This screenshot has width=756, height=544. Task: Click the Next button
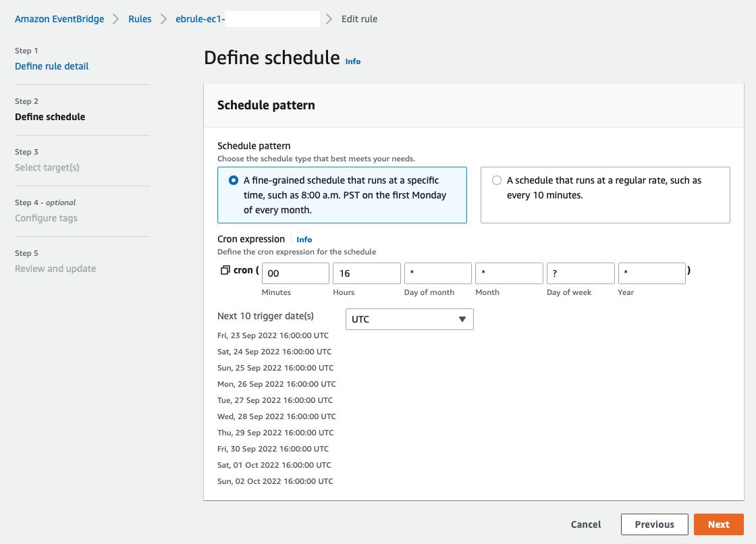718,524
